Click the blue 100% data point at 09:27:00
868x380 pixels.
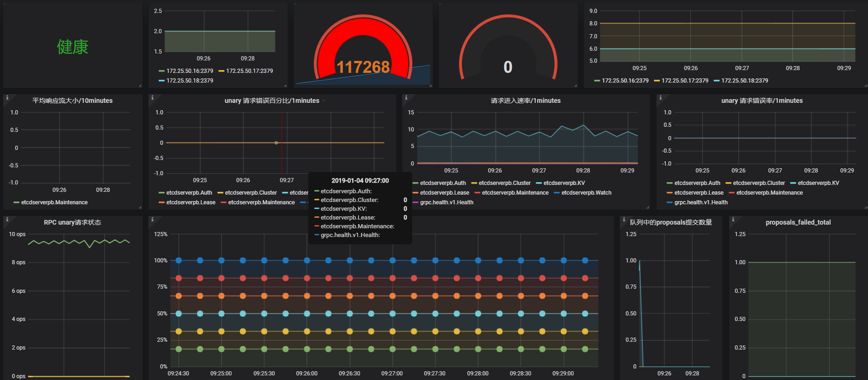[x=392, y=261]
